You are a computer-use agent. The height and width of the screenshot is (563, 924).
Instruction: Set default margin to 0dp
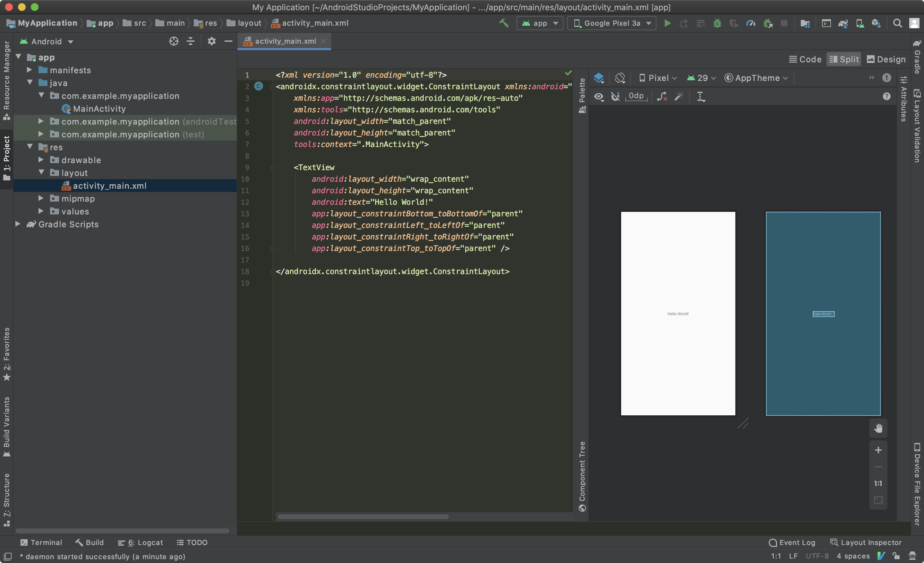[x=637, y=96]
